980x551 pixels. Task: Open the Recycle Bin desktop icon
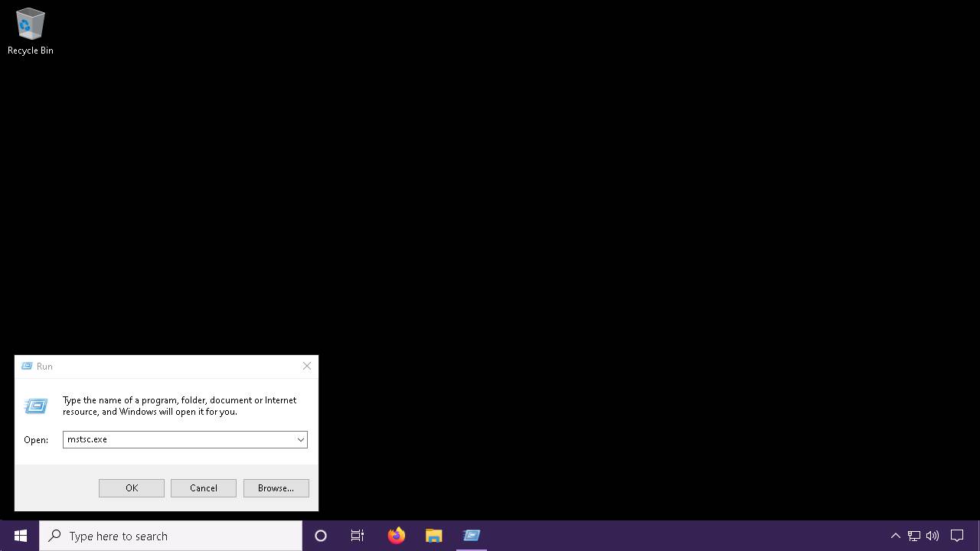click(x=30, y=32)
